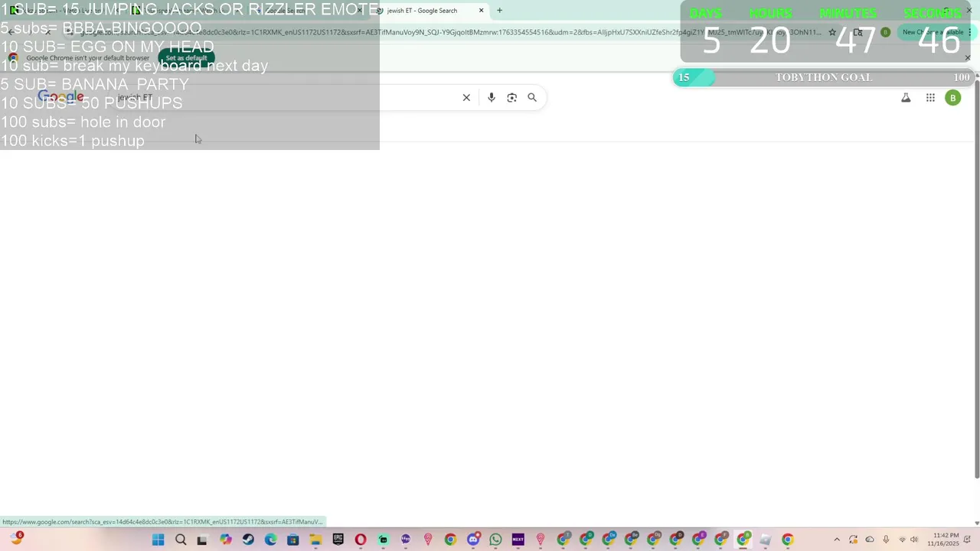Open Opera browser from the taskbar
The height and width of the screenshot is (551, 980).
tap(361, 540)
